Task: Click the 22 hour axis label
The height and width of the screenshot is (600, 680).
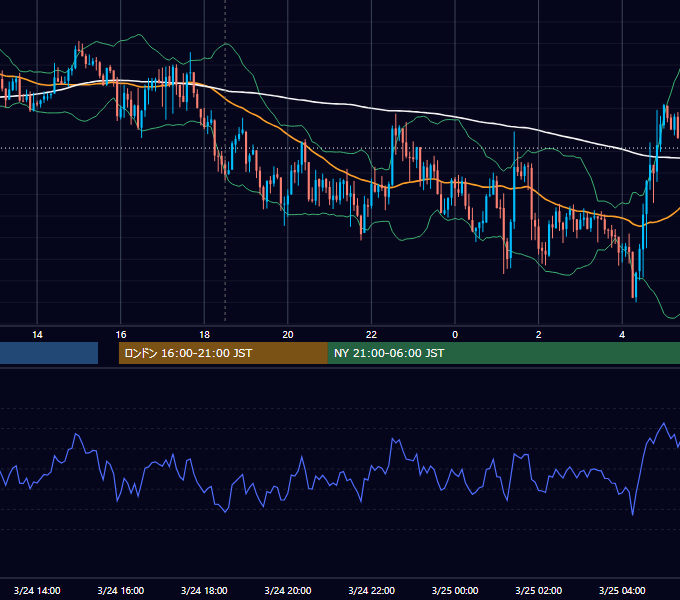Action: 372,335
